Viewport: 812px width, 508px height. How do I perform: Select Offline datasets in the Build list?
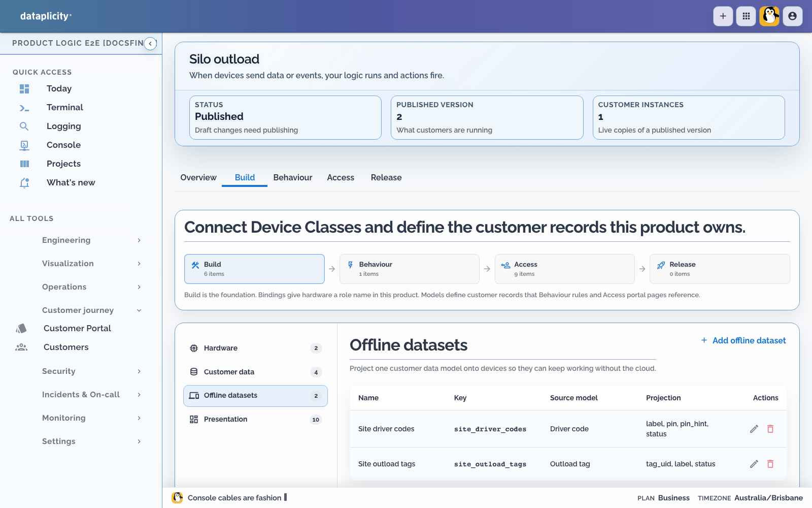255,396
